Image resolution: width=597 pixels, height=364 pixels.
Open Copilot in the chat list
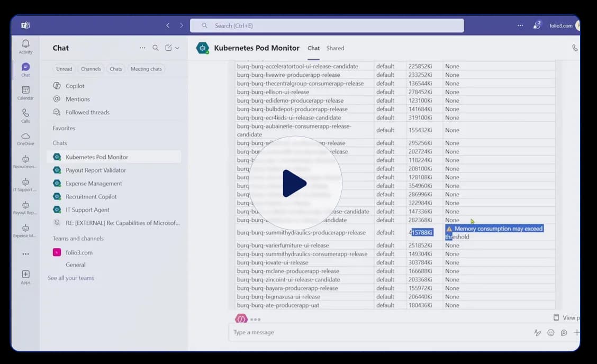[x=113, y=86]
